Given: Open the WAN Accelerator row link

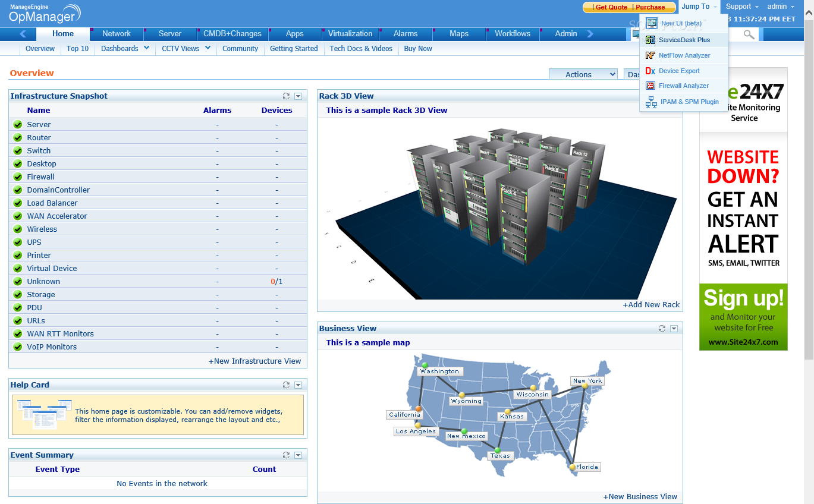Looking at the screenshot, I should pos(57,216).
